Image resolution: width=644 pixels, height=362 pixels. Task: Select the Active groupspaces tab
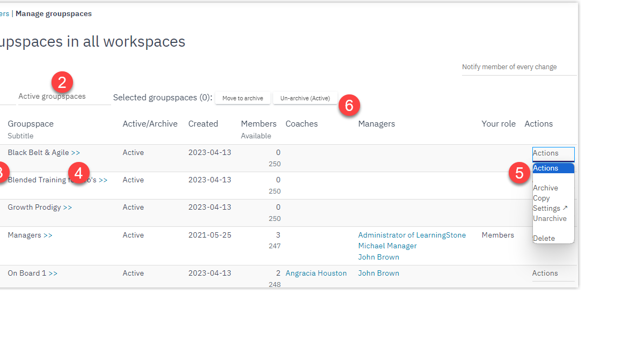pyautogui.click(x=51, y=96)
